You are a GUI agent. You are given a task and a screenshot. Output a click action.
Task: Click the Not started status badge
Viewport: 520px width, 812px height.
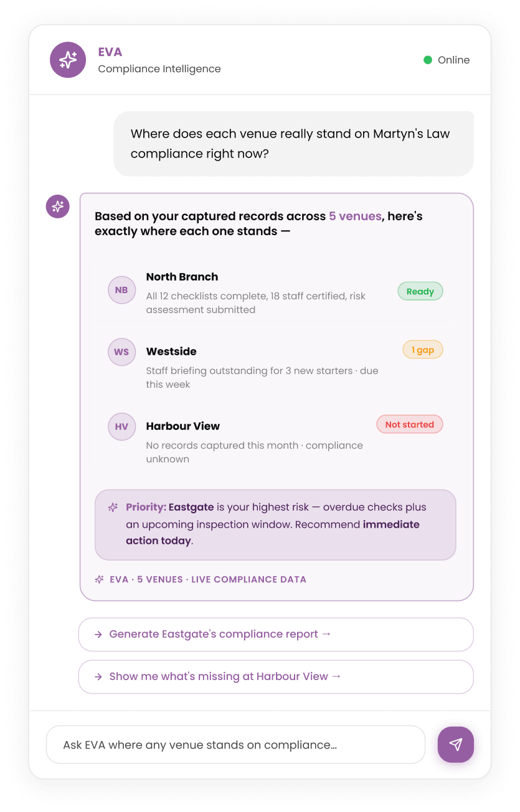pos(410,424)
